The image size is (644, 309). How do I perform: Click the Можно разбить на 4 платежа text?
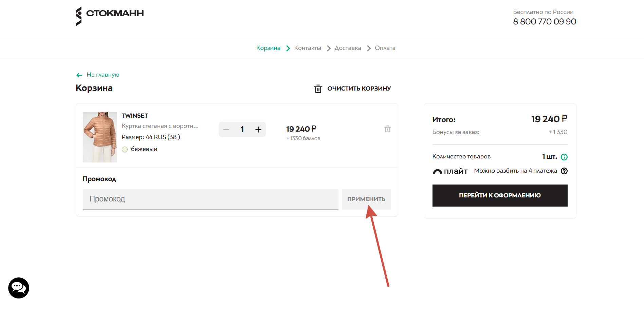pos(515,171)
